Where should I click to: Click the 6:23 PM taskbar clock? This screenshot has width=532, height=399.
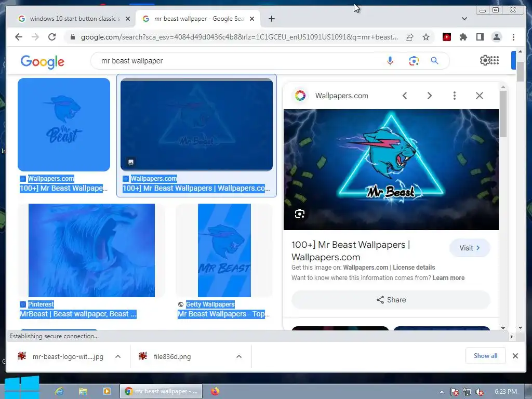506,392
